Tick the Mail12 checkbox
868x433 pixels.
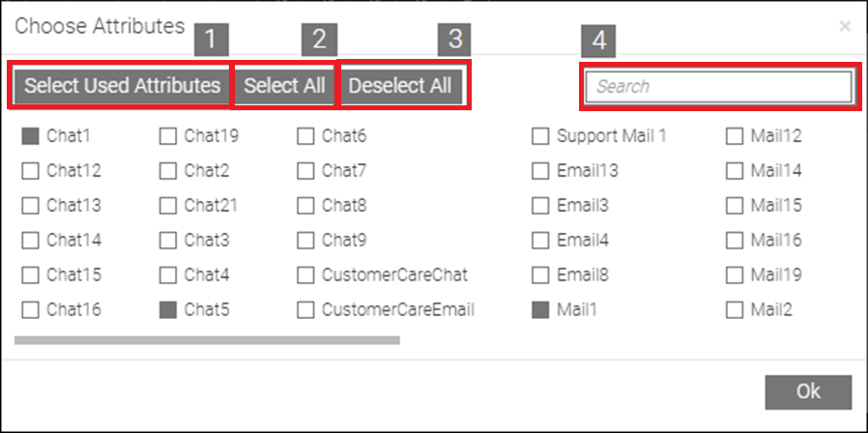point(734,136)
